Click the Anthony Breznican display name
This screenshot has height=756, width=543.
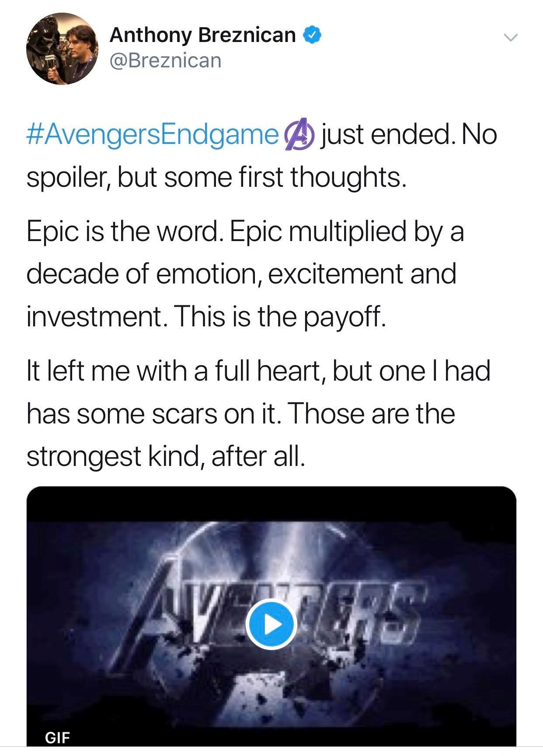coord(202,35)
